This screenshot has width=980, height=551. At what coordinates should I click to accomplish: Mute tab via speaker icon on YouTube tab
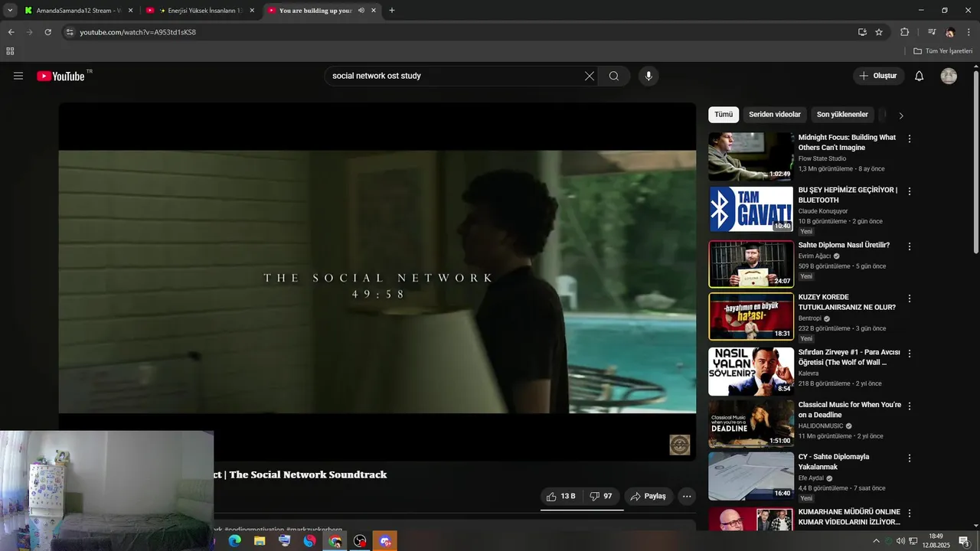tap(361, 11)
